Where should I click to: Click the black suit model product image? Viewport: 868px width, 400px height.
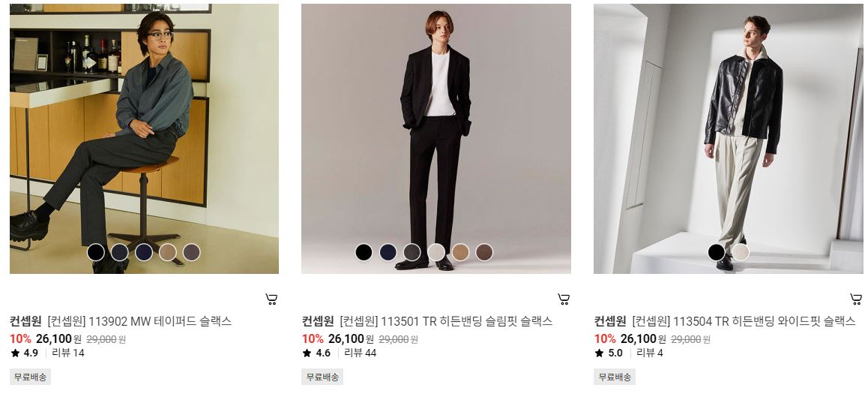coord(436,139)
